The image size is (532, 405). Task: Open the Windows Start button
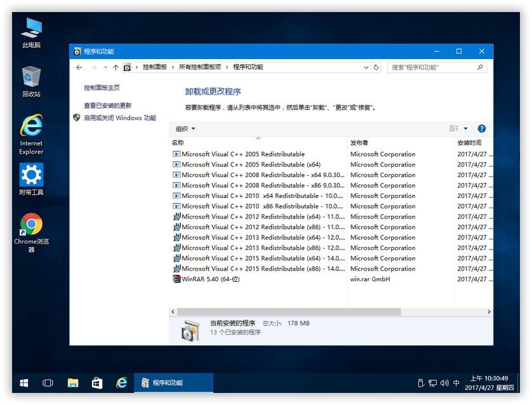pos(24,383)
